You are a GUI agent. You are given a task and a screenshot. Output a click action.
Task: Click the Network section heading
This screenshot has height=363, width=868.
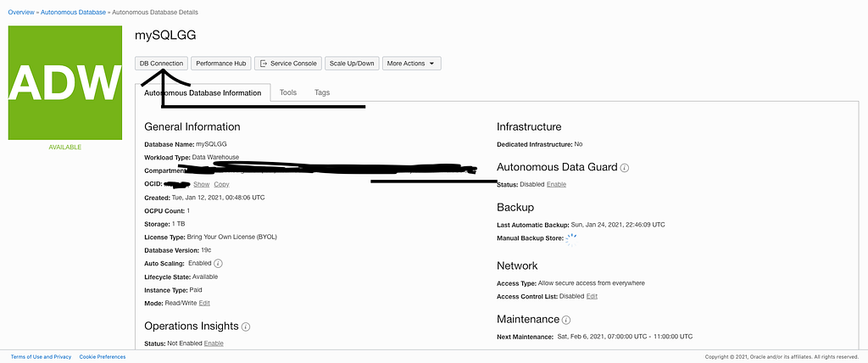[517, 265]
